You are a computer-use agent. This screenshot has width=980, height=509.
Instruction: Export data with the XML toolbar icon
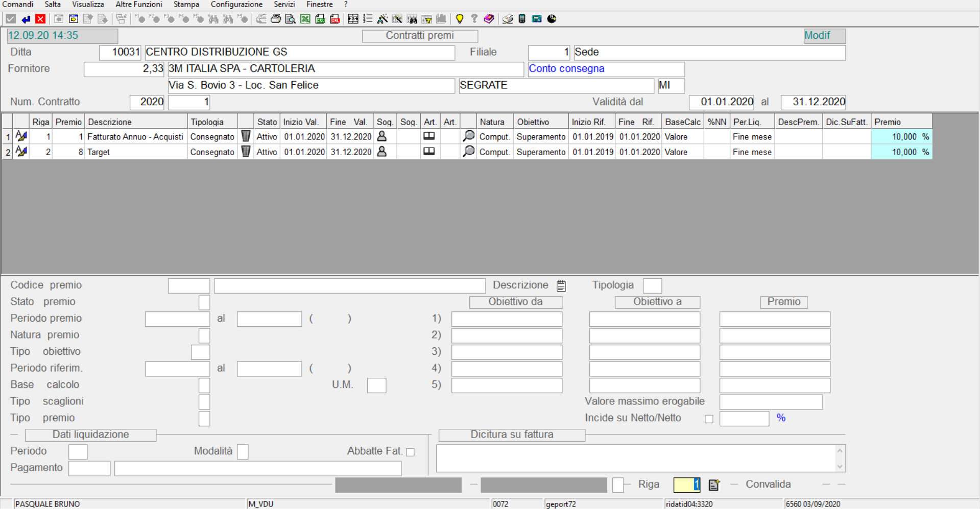coord(335,19)
